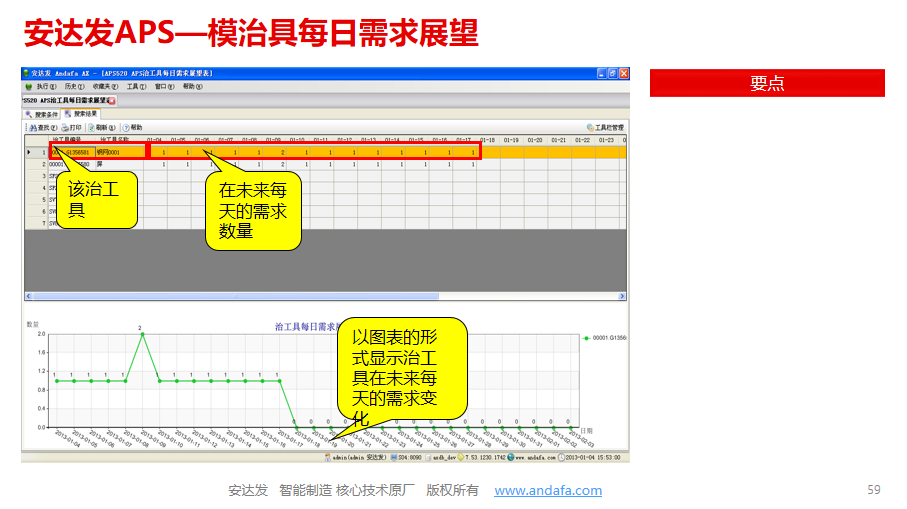Select the 01-04 date column header
Viewport: 907px width, 509px height.
pos(154,140)
